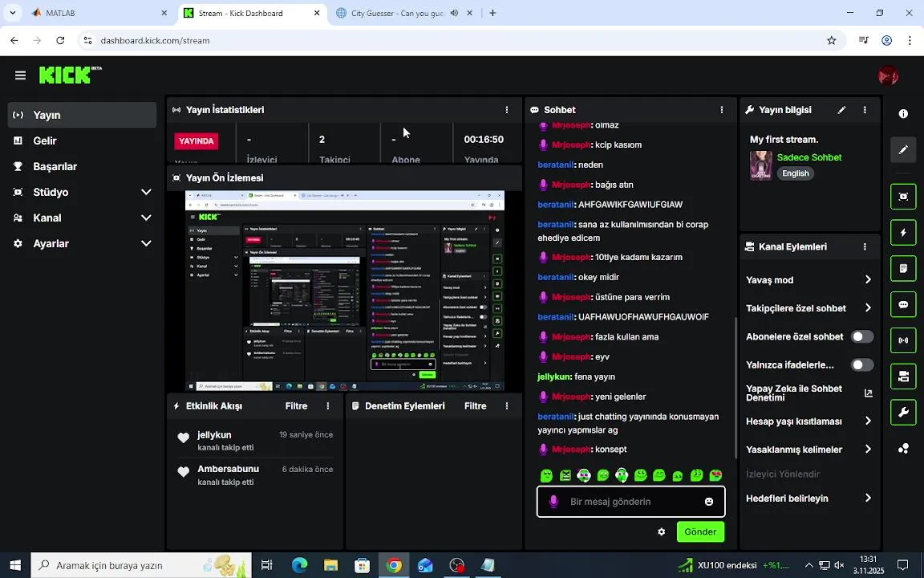Screen dimensions: 924x578
Task: Open Hedefleri belirleyin arrow
Action: pos(867,499)
